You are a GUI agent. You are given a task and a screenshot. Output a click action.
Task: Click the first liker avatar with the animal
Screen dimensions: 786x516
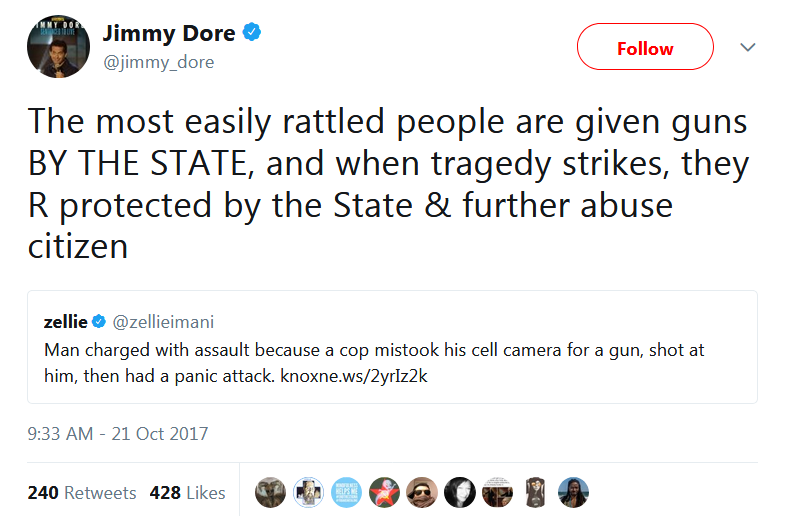(x=270, y=492)
